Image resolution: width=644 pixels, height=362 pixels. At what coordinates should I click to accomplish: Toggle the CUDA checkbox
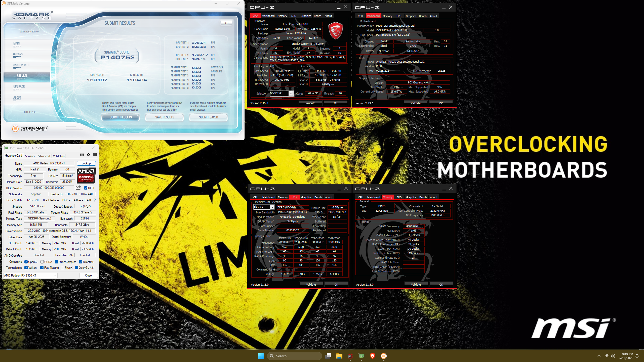tap(42, 262)
